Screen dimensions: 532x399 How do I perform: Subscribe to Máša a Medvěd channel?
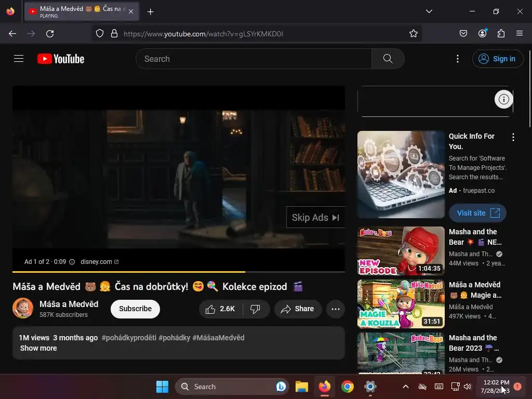coord(135,309)
